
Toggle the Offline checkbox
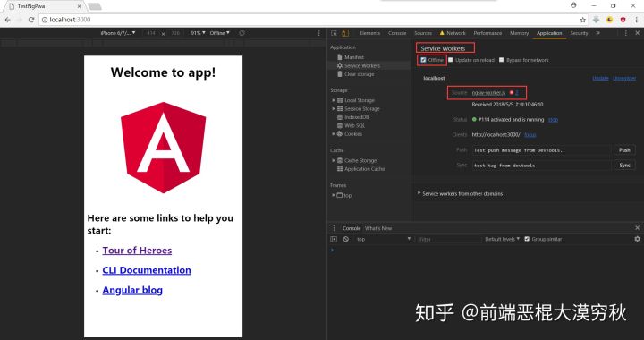tap(423, 60)
